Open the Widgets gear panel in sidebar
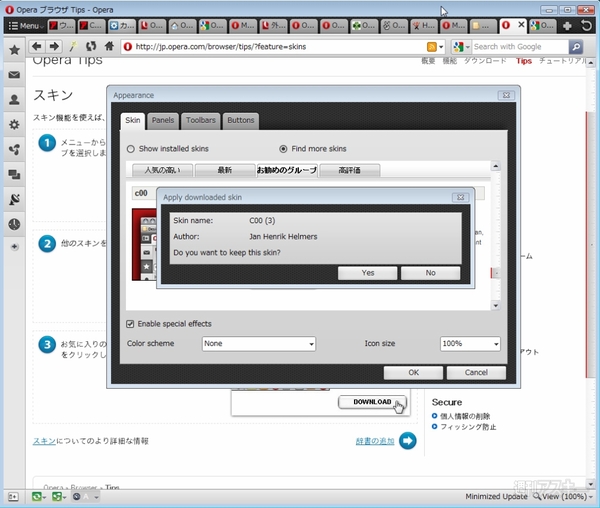This screenshot has width=600, height=508. pos(14,124)
